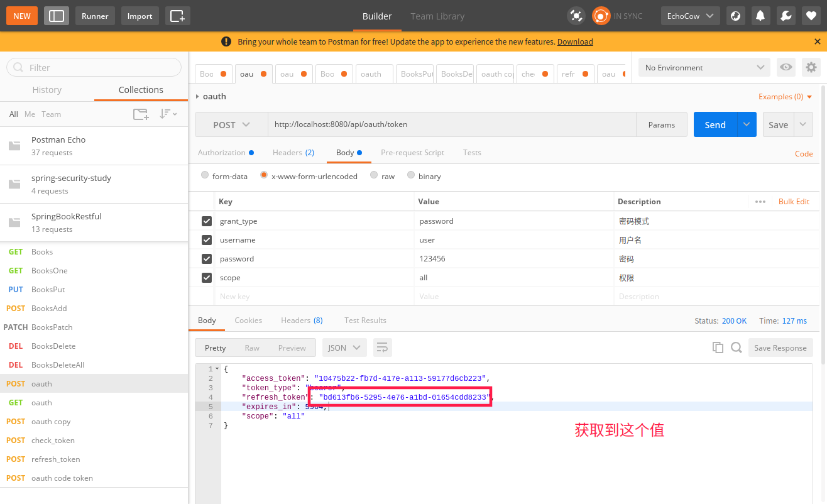
Task: Open the No Environment selector
Action: [x=704, y=67]
